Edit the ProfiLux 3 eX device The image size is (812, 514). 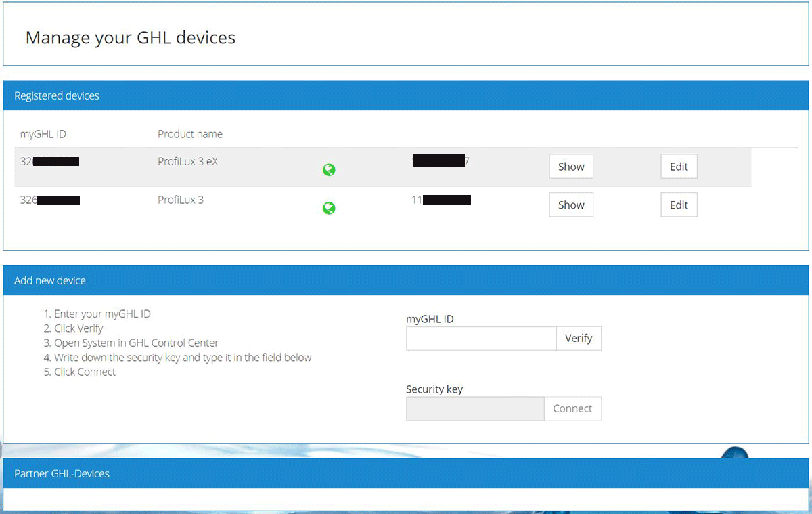pos(679,167)
